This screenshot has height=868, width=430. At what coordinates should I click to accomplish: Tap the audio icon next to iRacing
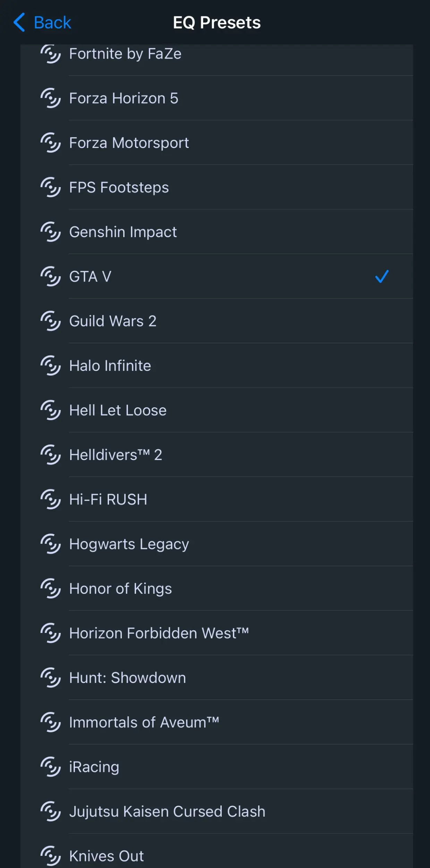[51, 767]
